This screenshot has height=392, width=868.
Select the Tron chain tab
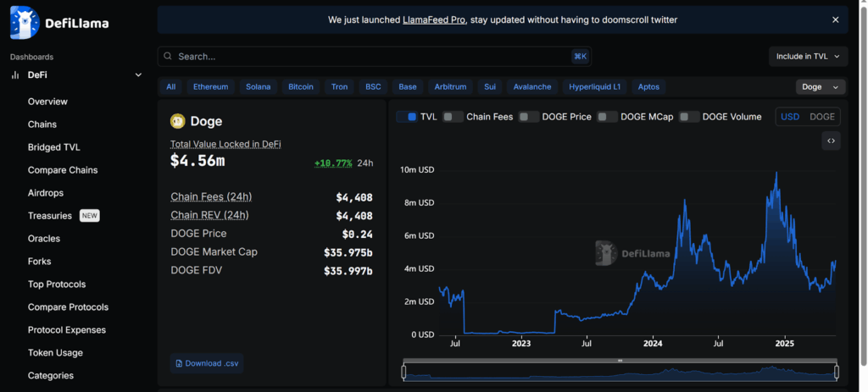[339, 87]
